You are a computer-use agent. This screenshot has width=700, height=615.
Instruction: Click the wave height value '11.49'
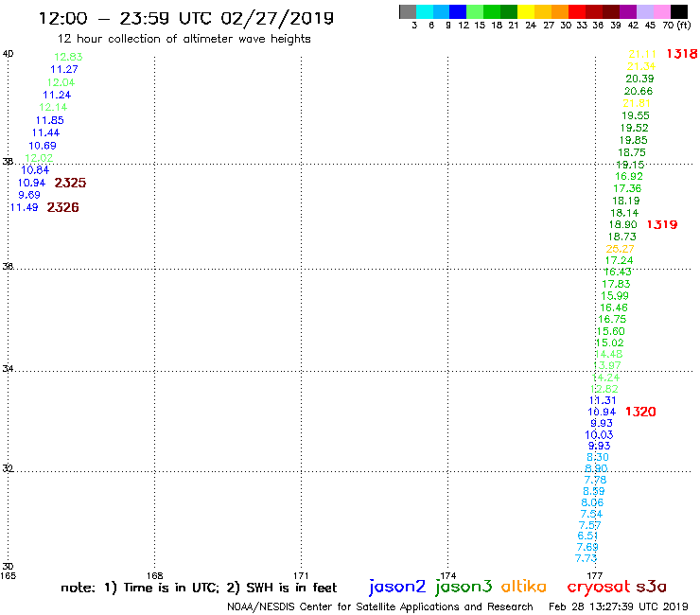[x=24, y=207]
